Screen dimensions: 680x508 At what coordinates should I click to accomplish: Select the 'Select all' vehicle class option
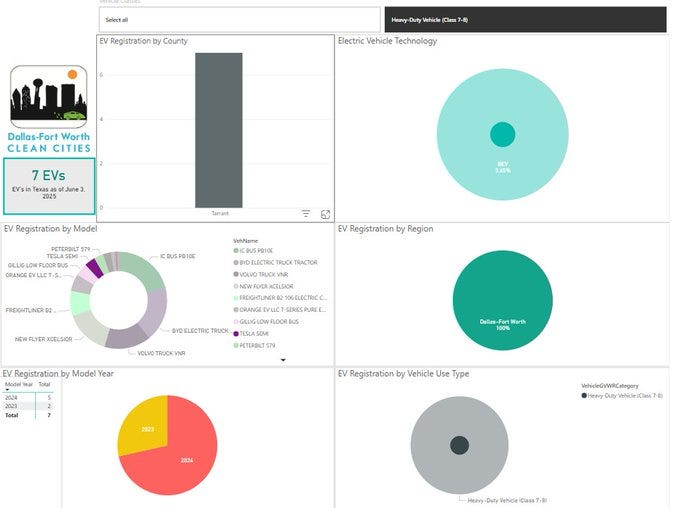point(239,20)
